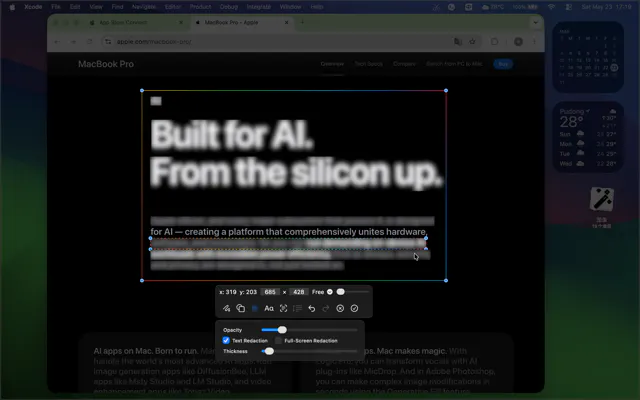Activate the OCR text-scan frame tool
The width and height of the screenshot is (640, 400).
pyautogui.click(x=283, y=309)
